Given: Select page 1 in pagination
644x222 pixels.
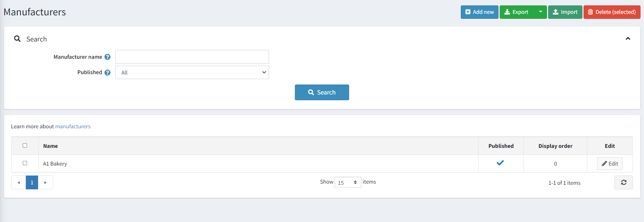Looking at the screenshot, I should pos(32,182).
